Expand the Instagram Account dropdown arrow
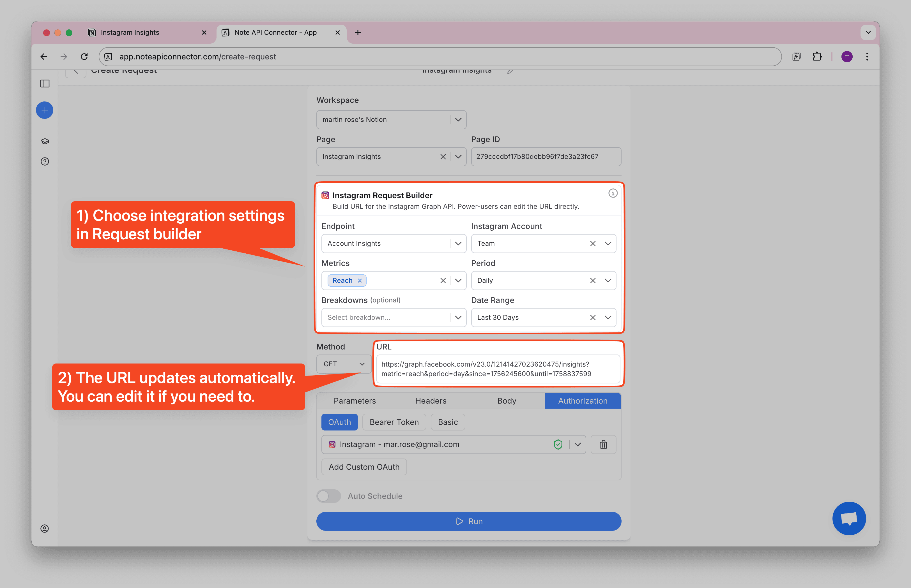The width and height of the screenshot is (911, 588). 608,244
